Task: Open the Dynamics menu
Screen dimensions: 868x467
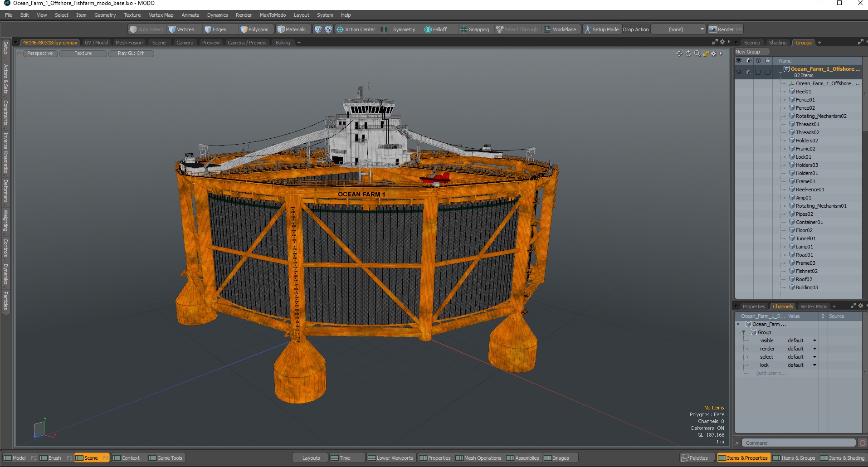Action: click(217, 15)
